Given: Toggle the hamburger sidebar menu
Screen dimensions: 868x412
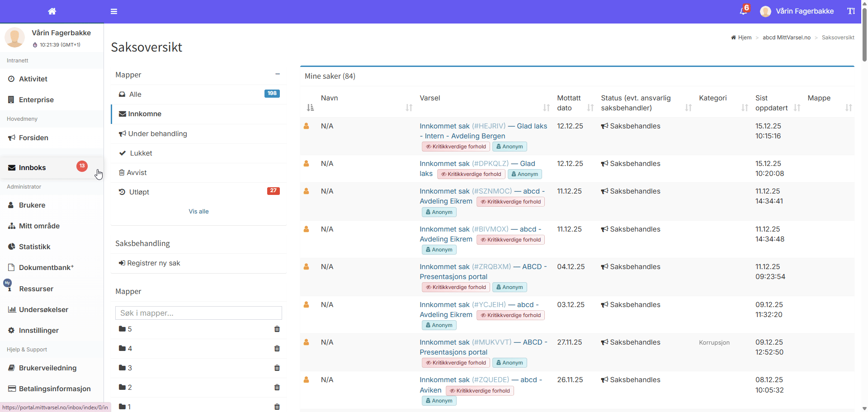Looking at the screenshot, I should [x=114, y=11].
